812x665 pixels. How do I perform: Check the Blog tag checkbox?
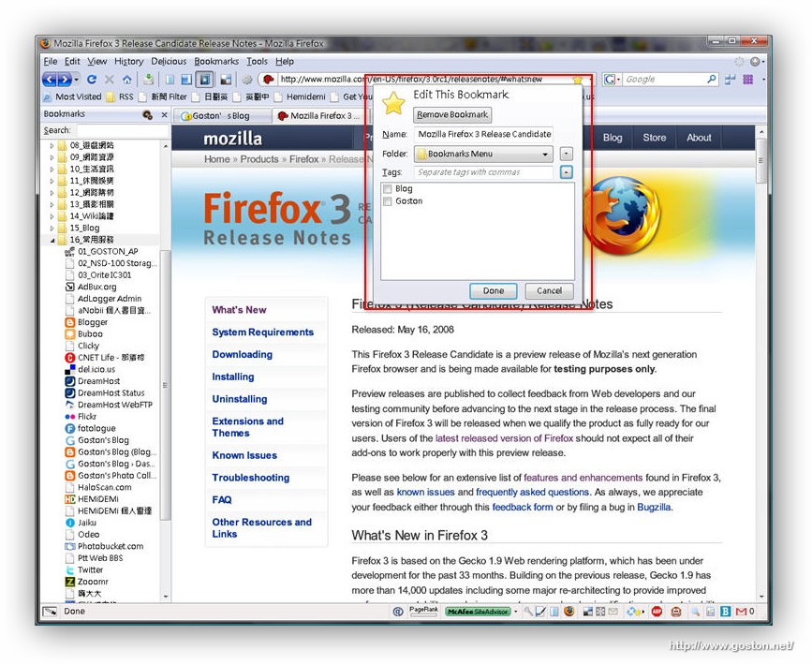click(x=387, y=189)
